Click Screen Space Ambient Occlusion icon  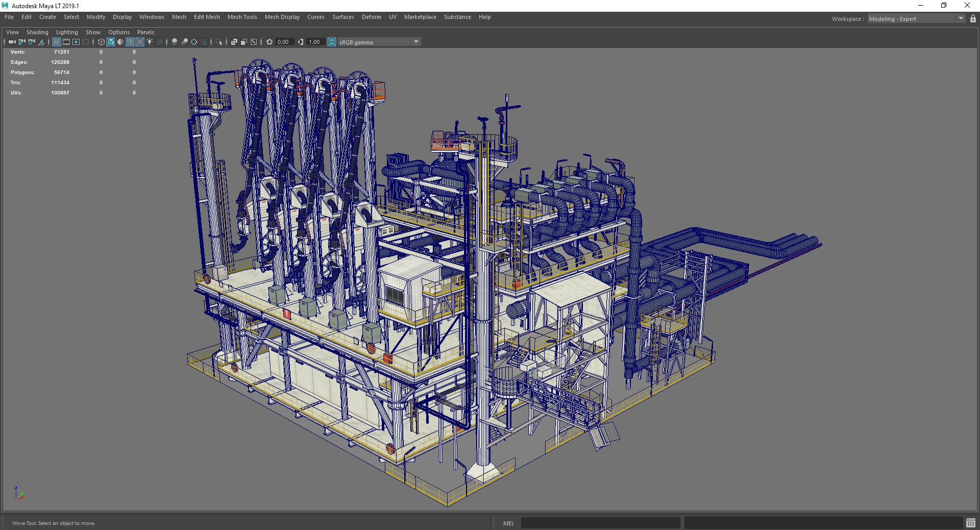[x=175, y=42]
